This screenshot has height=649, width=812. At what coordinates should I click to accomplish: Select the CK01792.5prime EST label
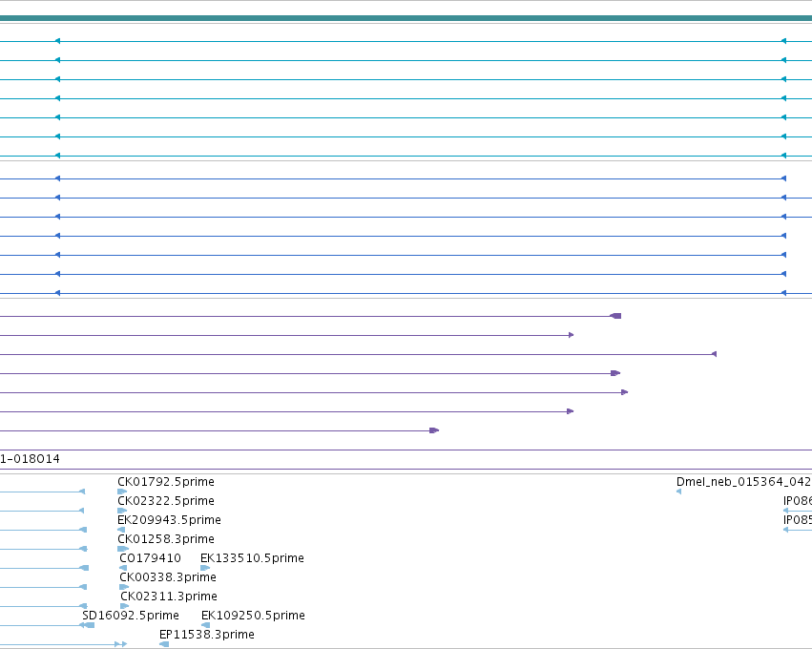click(x=166, y=482)
